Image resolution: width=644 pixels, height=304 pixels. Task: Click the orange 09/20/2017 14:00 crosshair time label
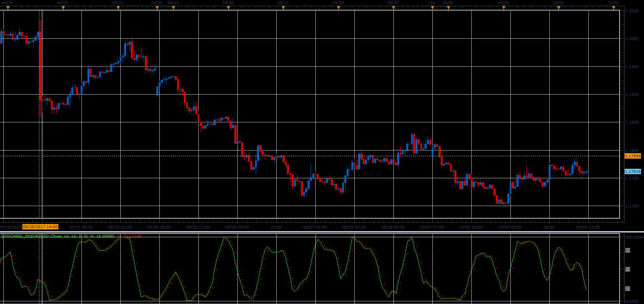[x=40, y=227]
